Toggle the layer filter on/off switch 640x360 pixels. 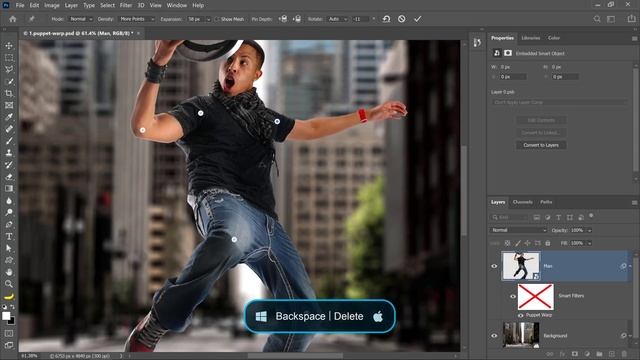pyautogui.click(x=591, y=216)
